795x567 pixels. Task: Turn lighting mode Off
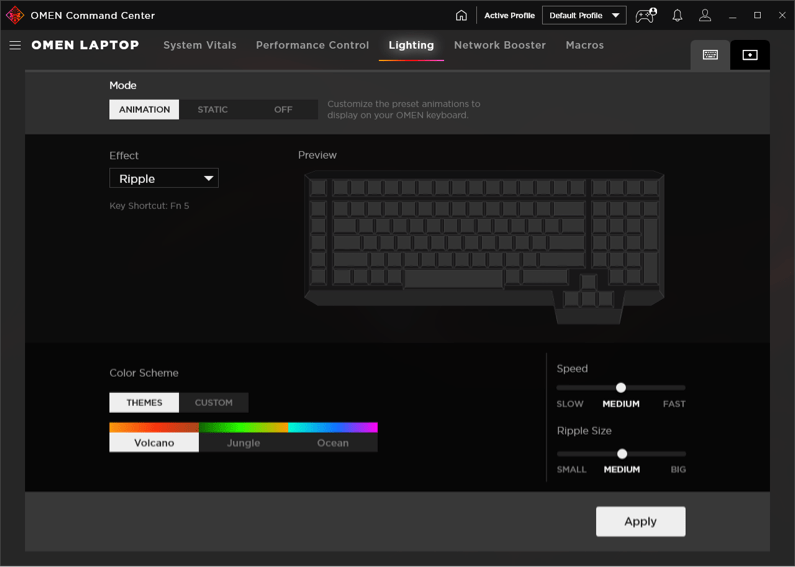click(x=283, y=109)
